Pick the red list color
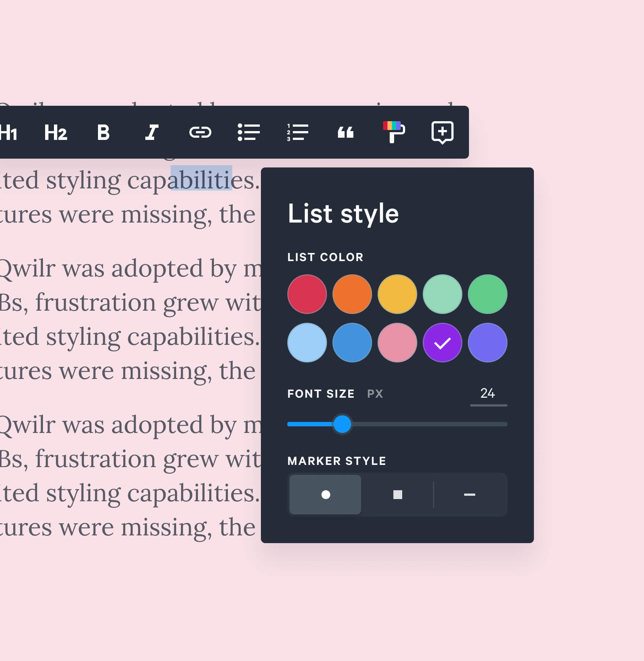Screen dimensions: 644x661 (307, 294)
